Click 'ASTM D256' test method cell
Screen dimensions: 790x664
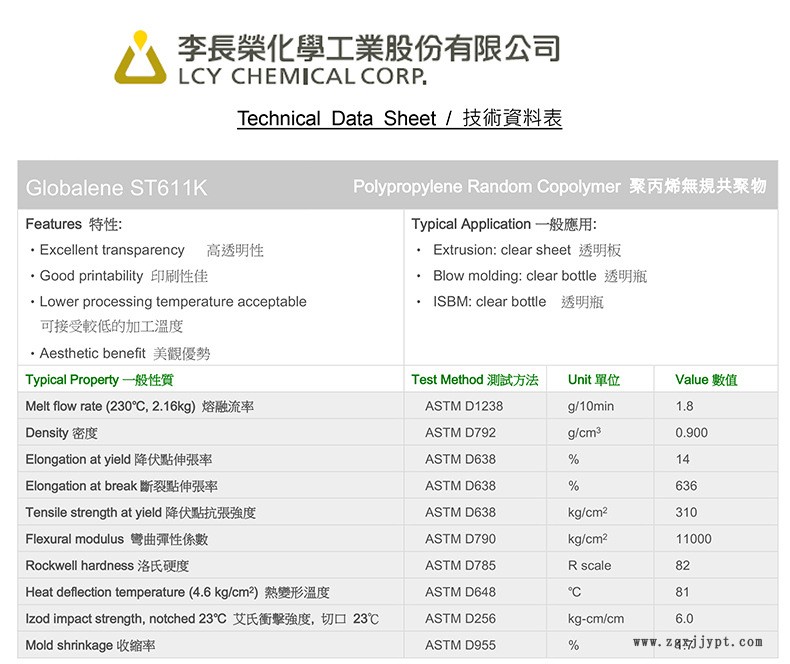click(x=460, y=619)
